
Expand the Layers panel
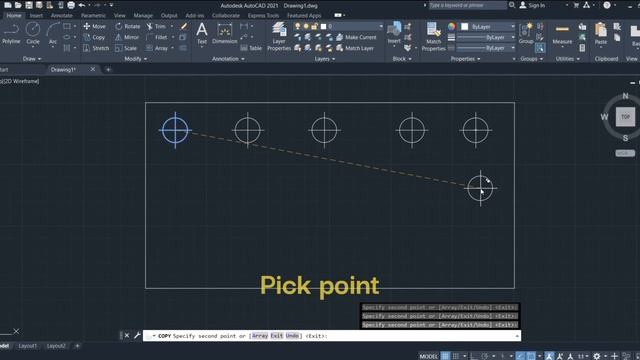click(324, 59)
